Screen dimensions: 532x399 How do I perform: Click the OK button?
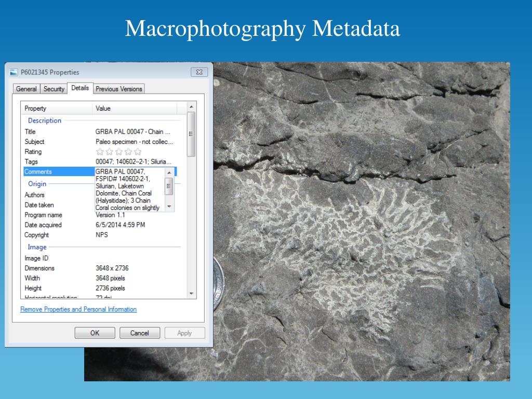click(x=95, y=333)
